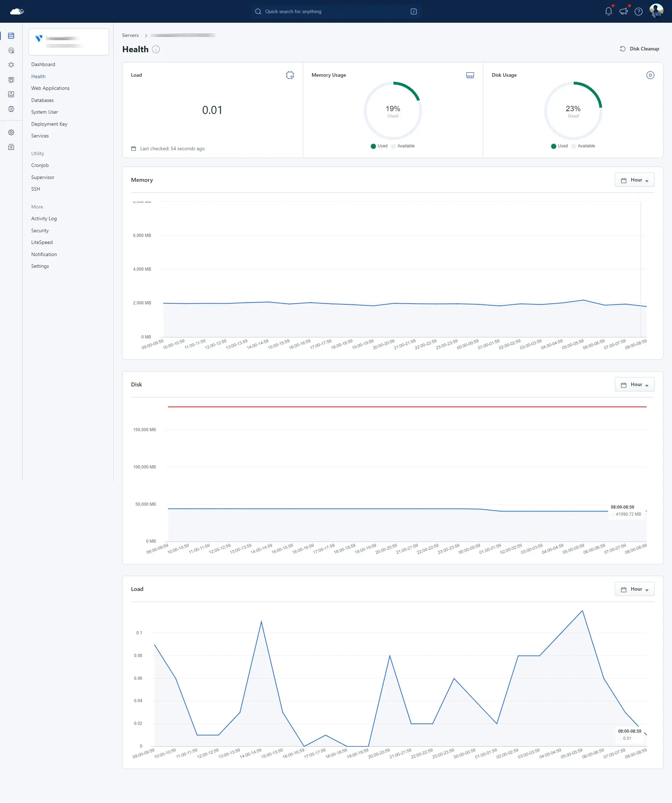Screen dimensions: 672x803
Task: Click the servers icon in left rail
Action: tap(11, 36)
